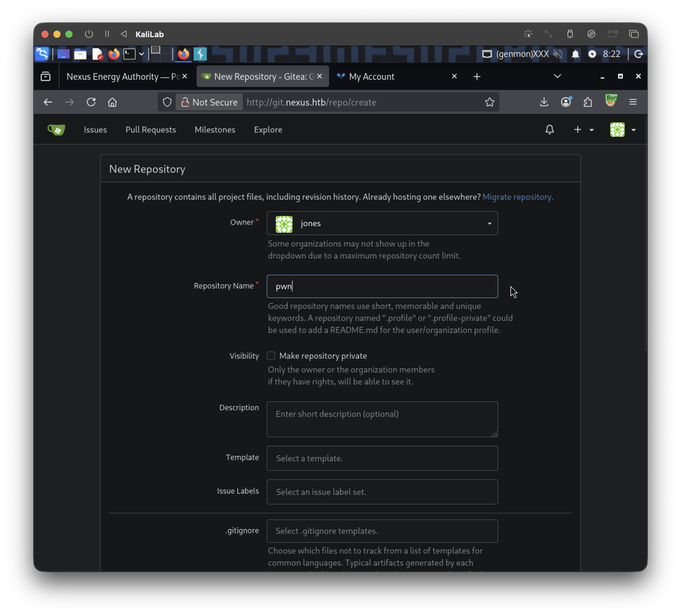This screenshot has height=616, width=681.
Task: Go to browser home page
Action: [112, 102]
